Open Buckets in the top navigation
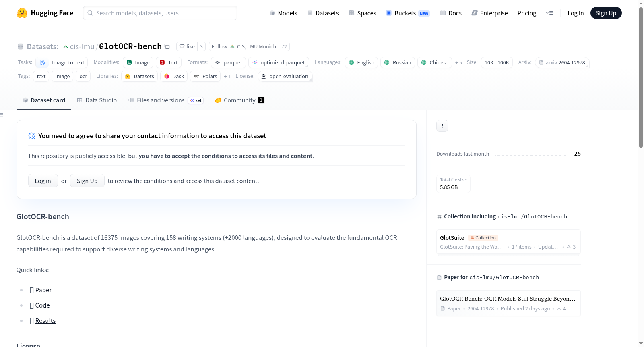Image resolution: width=644 pixels, height=347 pixels. [x=408, y=13]
